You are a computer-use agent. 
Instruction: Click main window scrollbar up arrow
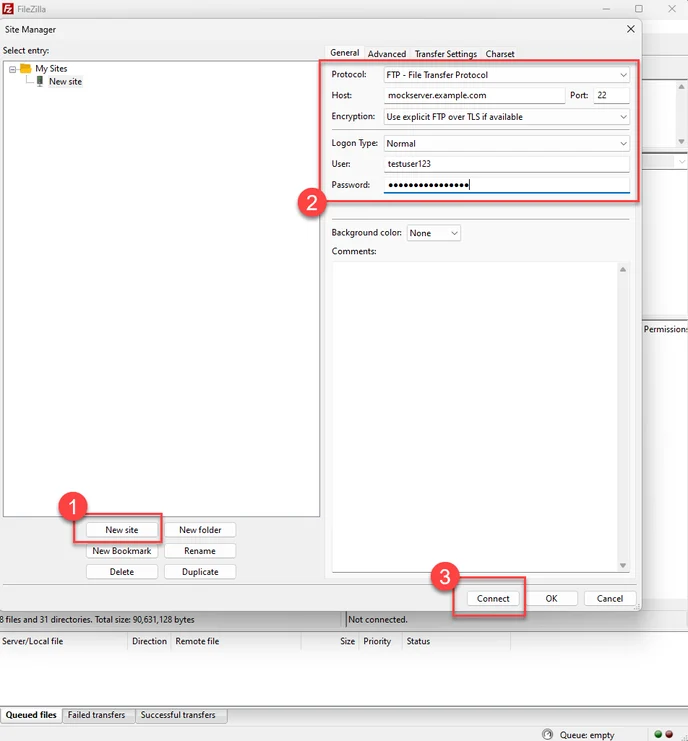(x=681, y=86)
